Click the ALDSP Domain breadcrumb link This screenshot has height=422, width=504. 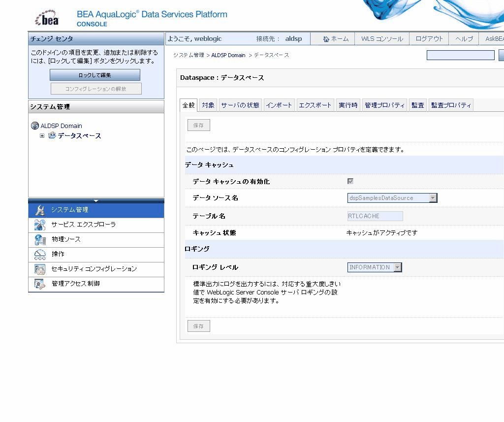coord(228,55)
